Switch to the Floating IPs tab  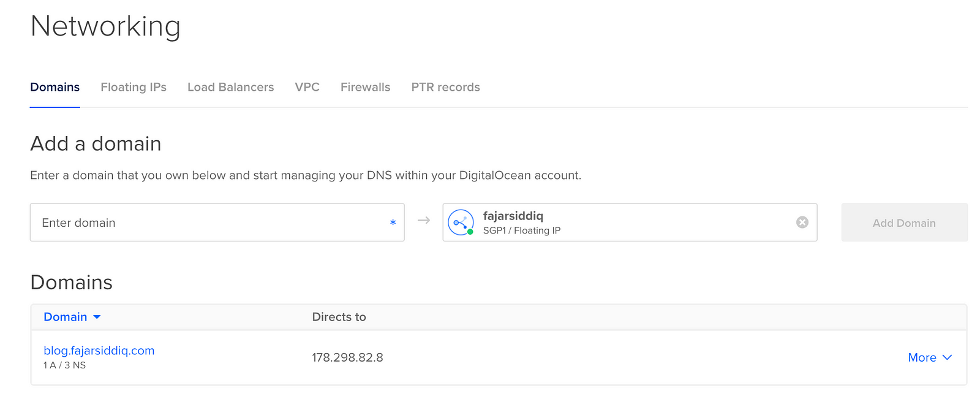click(x=134, y=87)
